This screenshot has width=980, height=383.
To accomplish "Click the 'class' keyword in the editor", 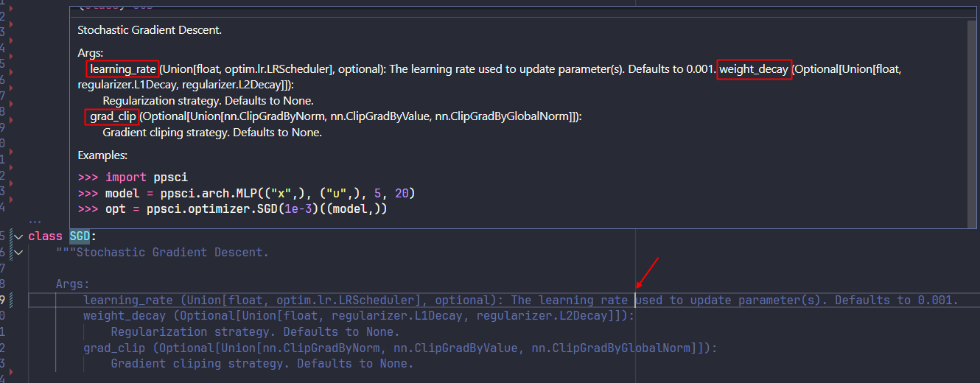I will (x=45, y=236).
